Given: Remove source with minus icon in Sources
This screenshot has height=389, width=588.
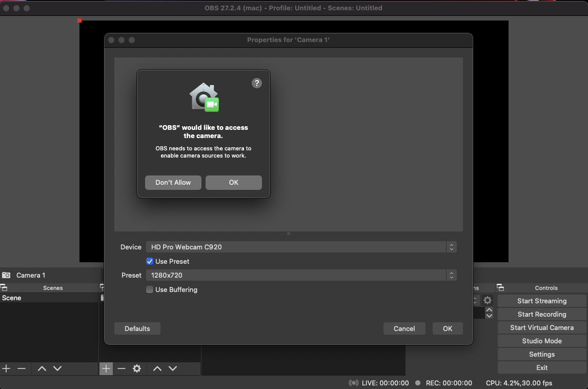Looking at the screenshot, I should click(x=121, y=368).
